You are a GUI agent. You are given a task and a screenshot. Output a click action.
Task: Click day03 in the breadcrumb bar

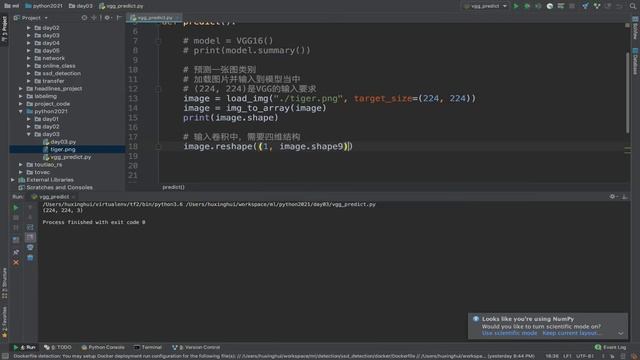click(x=80, y=6)
